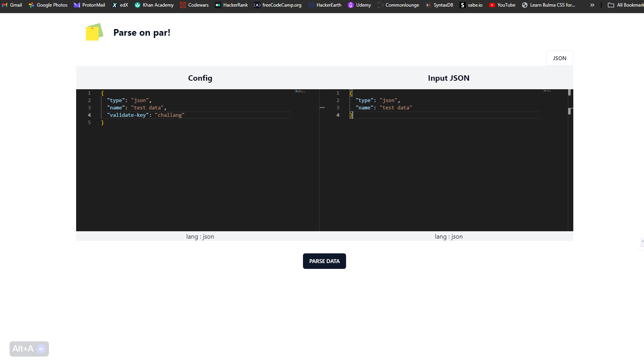This screenshot has width=644, height=362.
Task: Click the JSON format button
Action: coord(560,58)
